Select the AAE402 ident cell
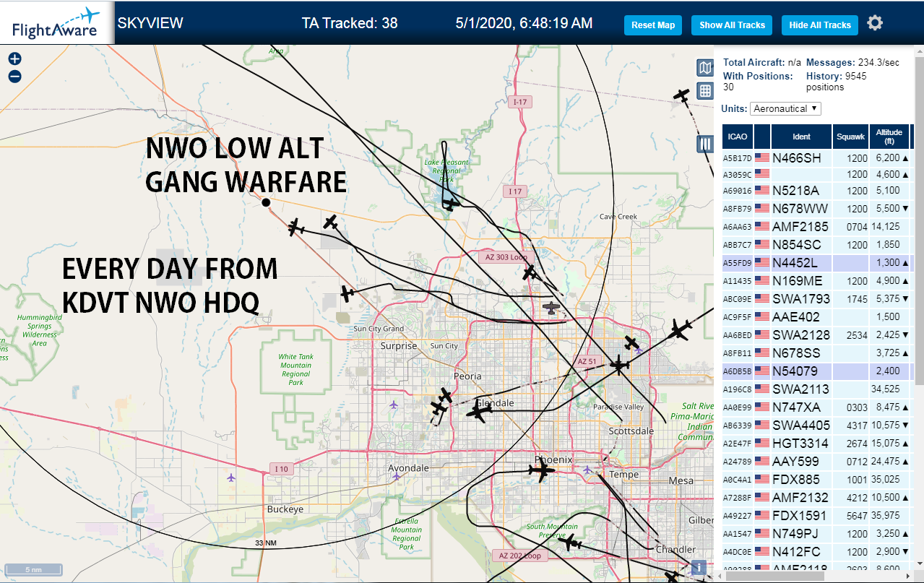Screen dimensions: 924x583 coord(800,317)
